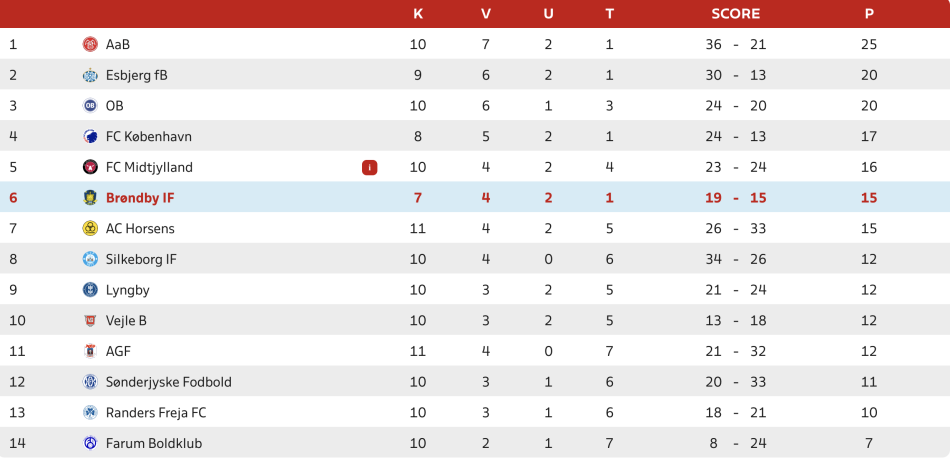This screenshot has width=950, height=461.
Task: Open the Farum Boldklub team link
Action: (x=154, y=443)
